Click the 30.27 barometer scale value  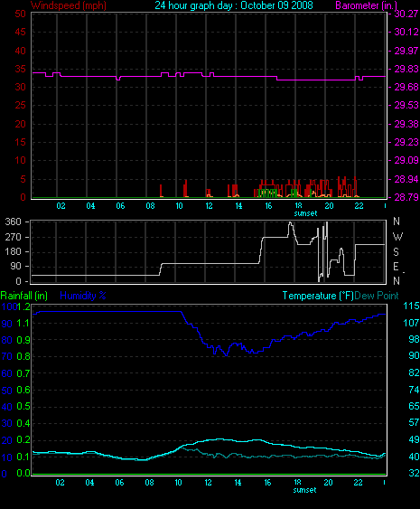406,14
